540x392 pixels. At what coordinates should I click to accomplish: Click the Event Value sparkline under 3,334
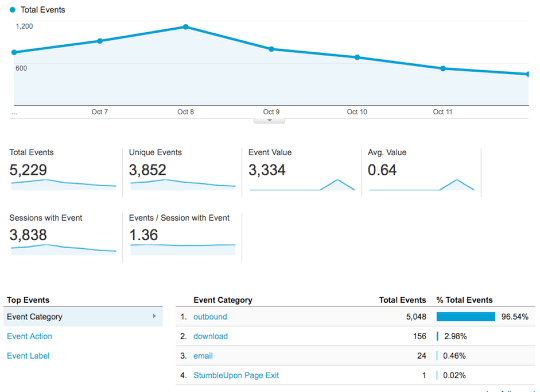pyautogui.click(x=302, y=185)
